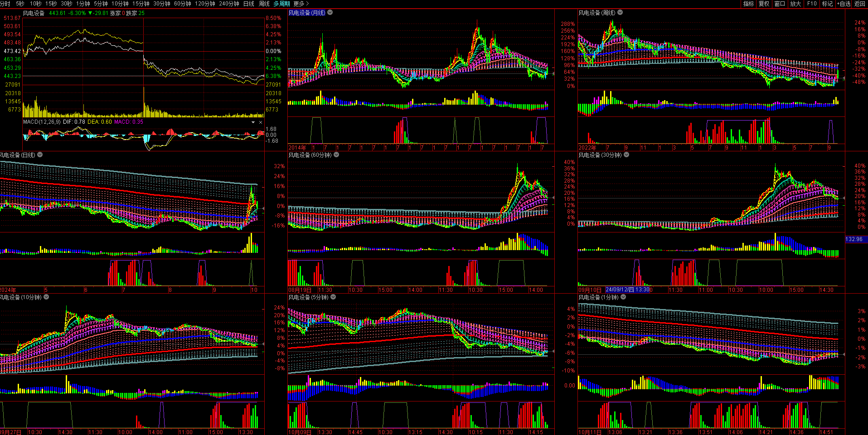Close the MACD indicator panel
Viewport: 868px width, 435px height.
[261, 122]
